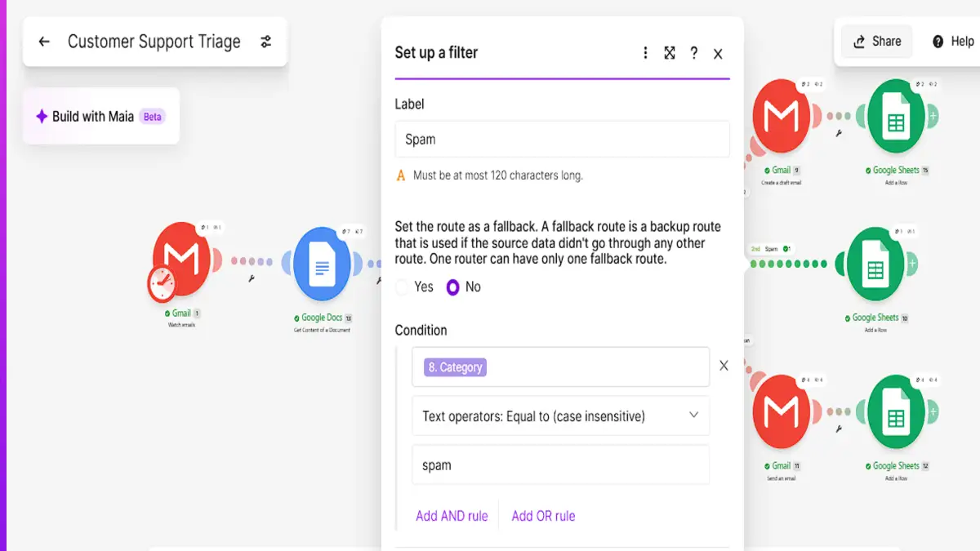Open the Help menu
Image resolution: width=980 pixels, height=551 pixels.
(x=954, y=42)
